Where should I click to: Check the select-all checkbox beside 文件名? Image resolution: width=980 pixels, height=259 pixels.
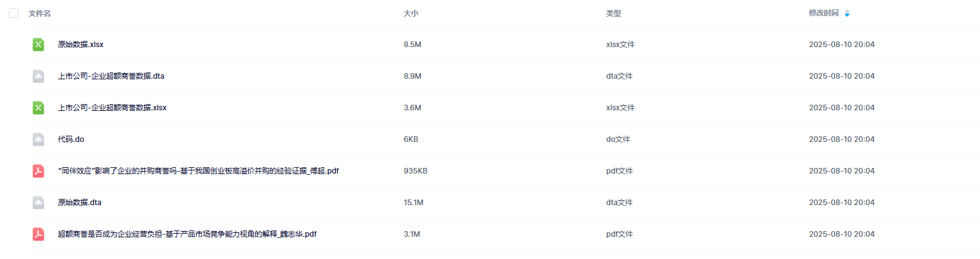coord(14,13)
